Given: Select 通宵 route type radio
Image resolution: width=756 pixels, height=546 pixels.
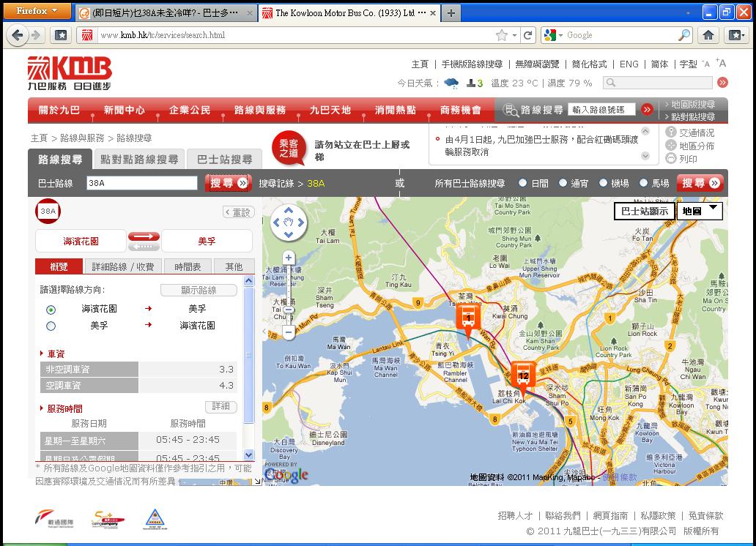Looking at the screenshot, I should [563, 183].
